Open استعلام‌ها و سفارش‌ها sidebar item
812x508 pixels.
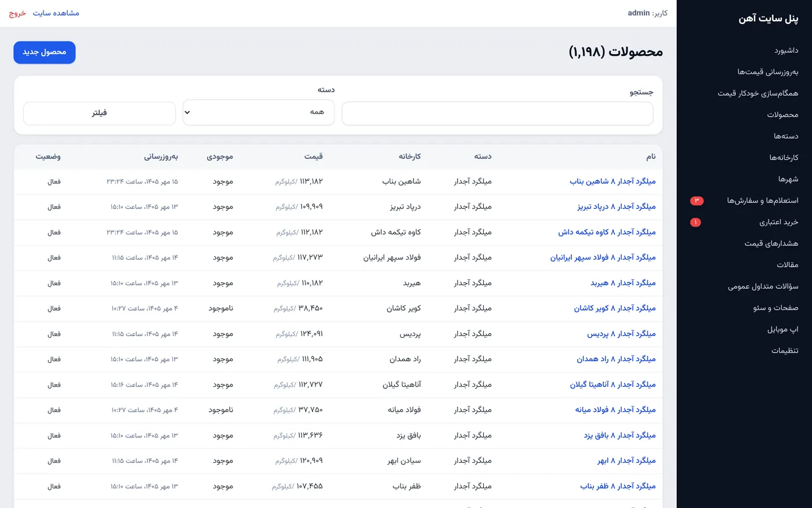pyautogui.click(x=763, y=201)
